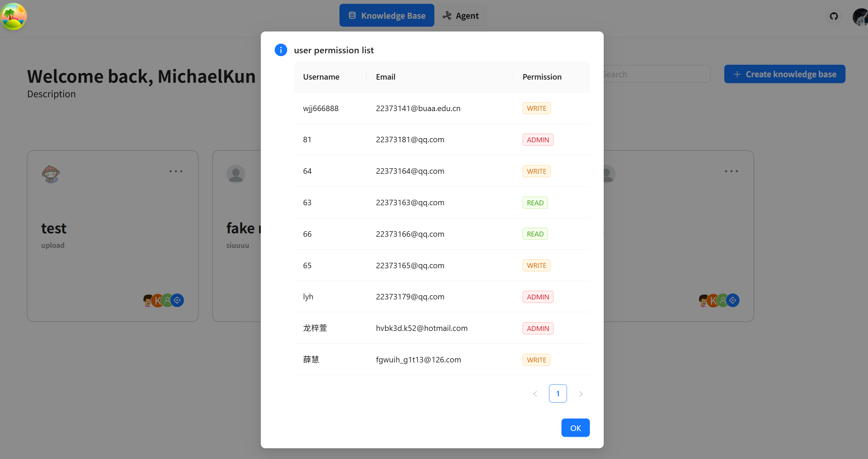Image resolution: width=868 pixels, height=459 pixels.
Task: Click the test knowledge base avatar
Action: [x=51, y=174]
